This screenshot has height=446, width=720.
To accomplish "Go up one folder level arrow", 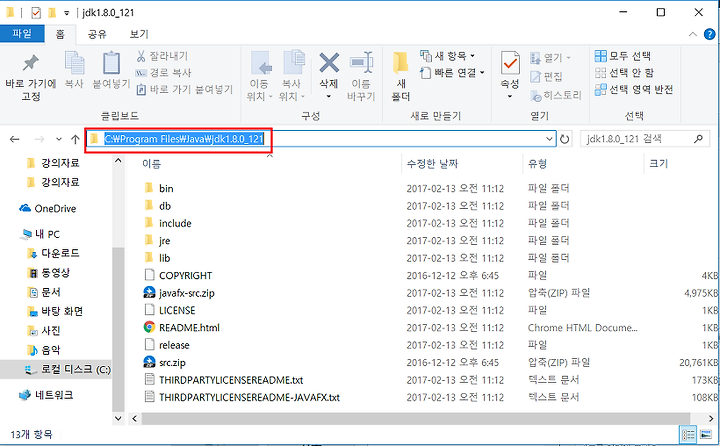I will coord(75,139).
